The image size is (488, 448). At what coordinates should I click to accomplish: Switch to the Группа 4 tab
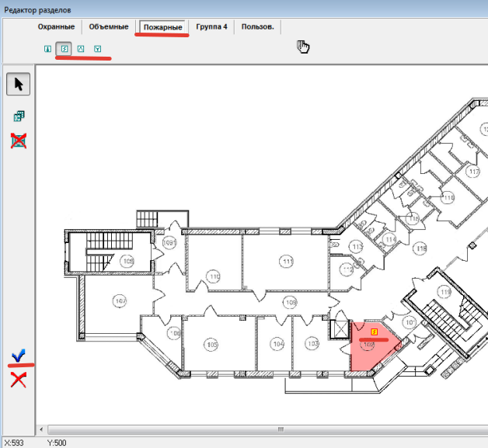pos(211,27)
